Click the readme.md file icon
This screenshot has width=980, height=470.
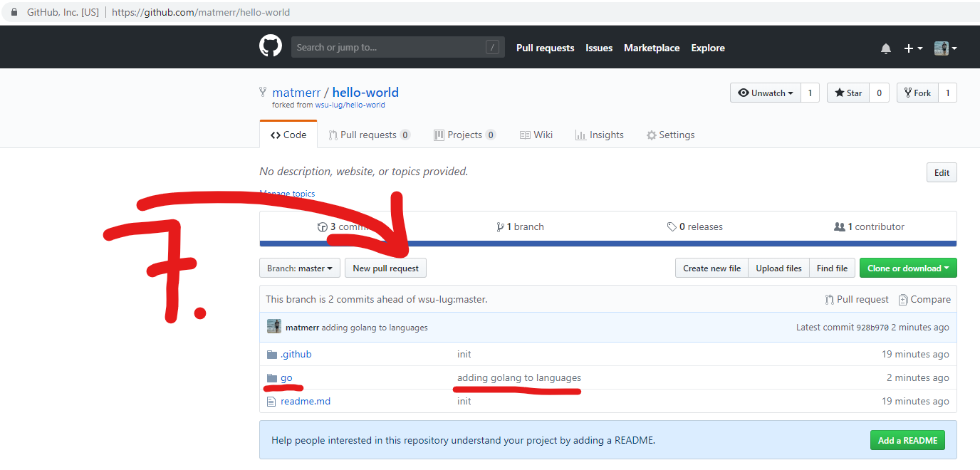point(271,401)
